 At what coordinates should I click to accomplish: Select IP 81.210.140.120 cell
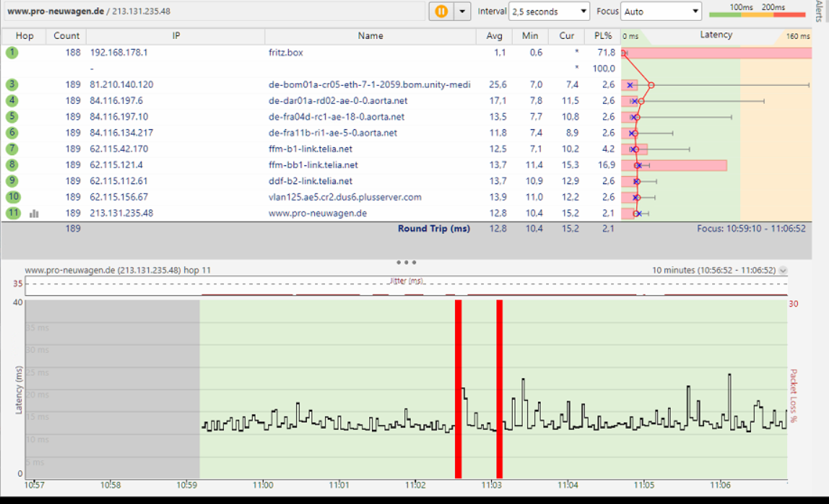tap(121, 84)
